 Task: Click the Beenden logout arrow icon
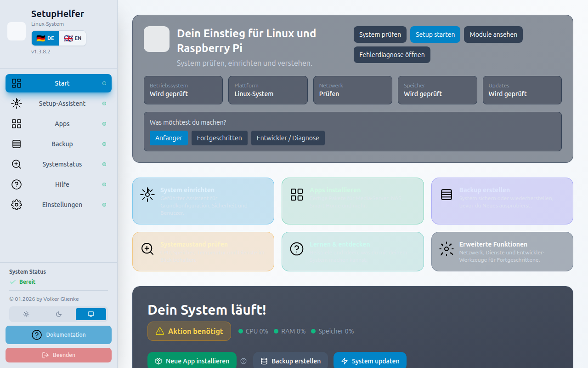(45, 355)
